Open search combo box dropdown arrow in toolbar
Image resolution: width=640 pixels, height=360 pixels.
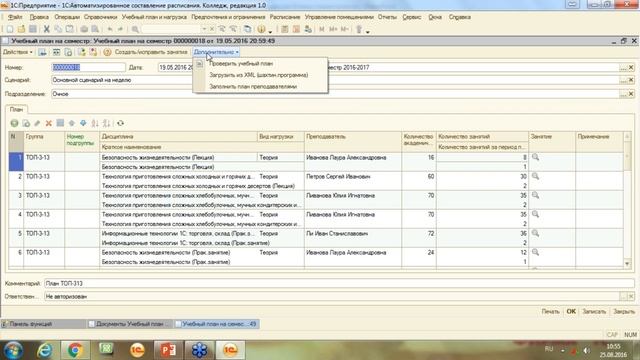coord(204,29)
